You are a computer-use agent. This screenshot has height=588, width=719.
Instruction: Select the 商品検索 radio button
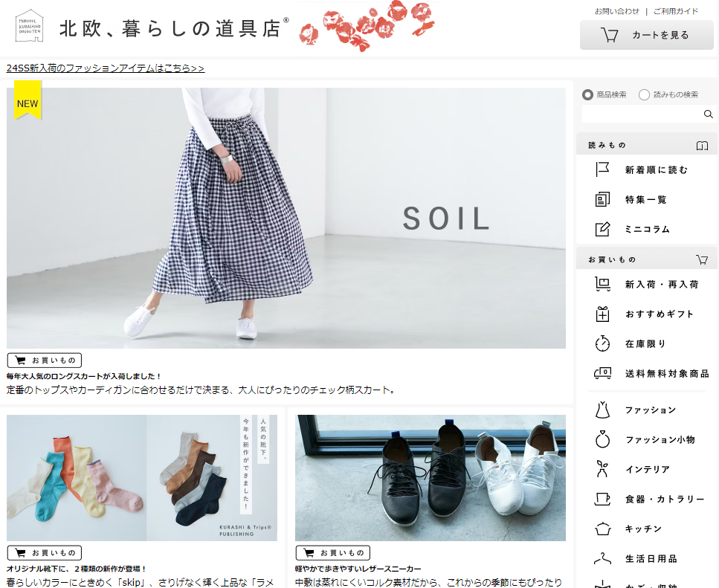tap(587, 94)
